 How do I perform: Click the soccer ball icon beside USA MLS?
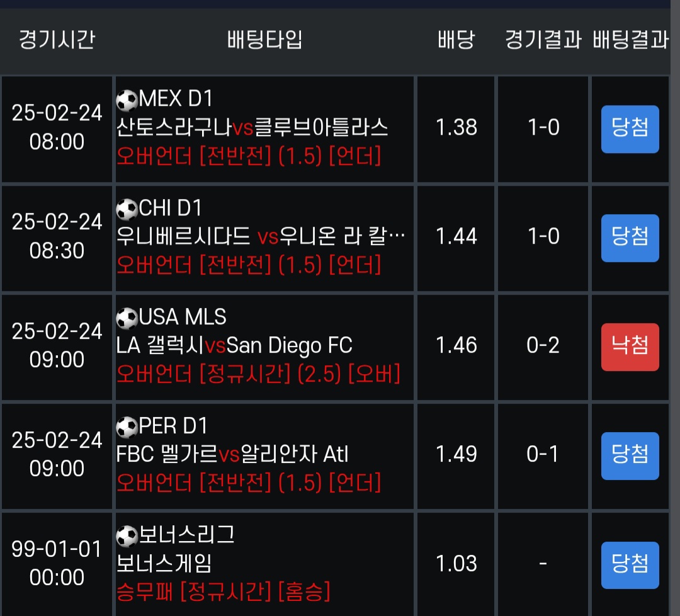pyautogui.click(x=127, y=317)
